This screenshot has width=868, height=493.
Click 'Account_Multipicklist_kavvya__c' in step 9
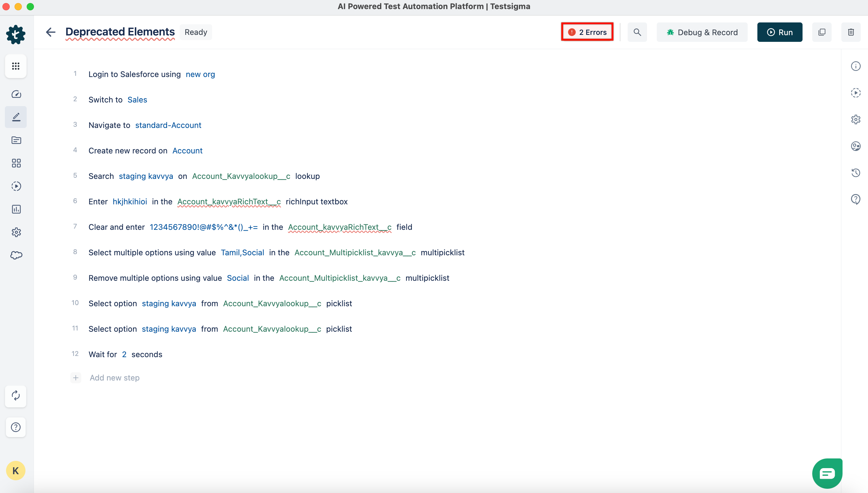pyautogui.click(x=340, y=278)
